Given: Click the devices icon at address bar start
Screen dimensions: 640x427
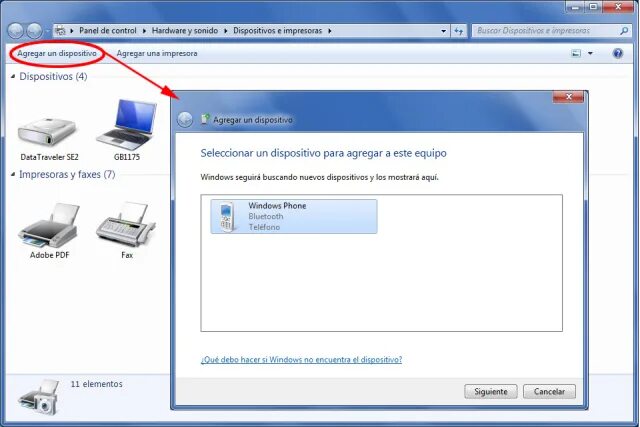Looking at the screenshot, I should click(x=60, y=31).
